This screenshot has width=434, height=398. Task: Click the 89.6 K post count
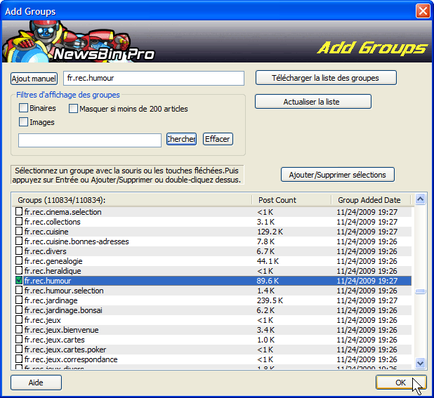pos(268,281)
